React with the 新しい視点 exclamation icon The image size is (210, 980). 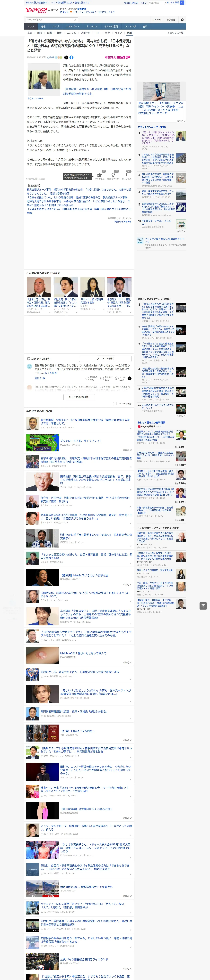(x=127, y=175)
